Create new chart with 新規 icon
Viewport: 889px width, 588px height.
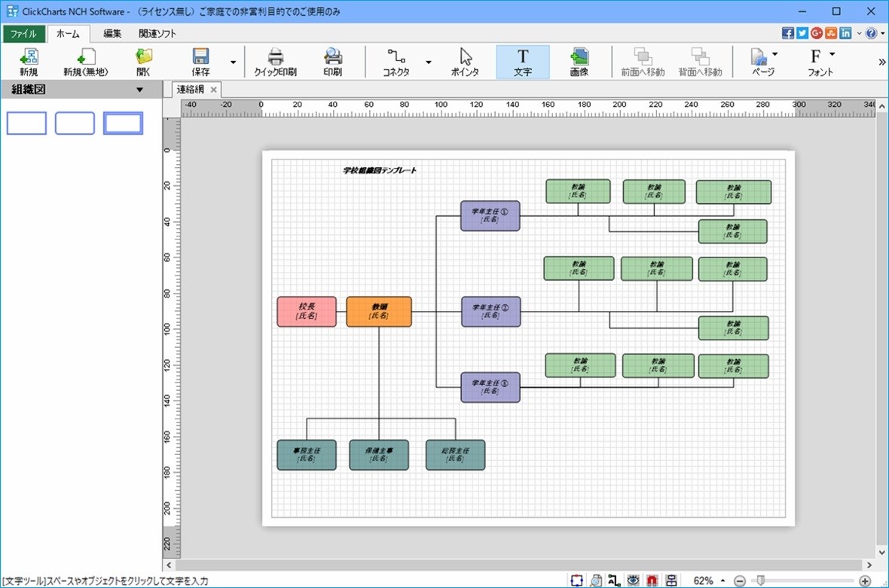click(29, 62)
